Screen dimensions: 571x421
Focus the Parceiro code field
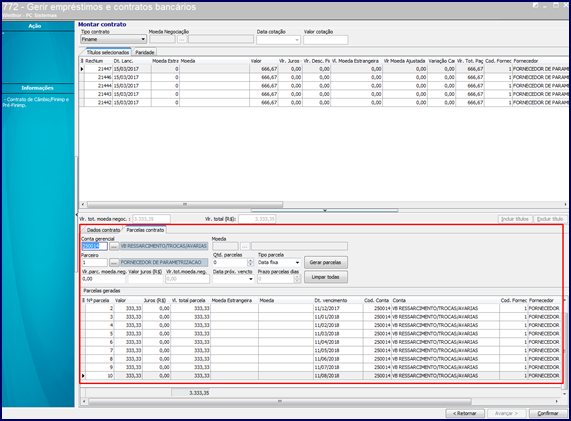94,262
